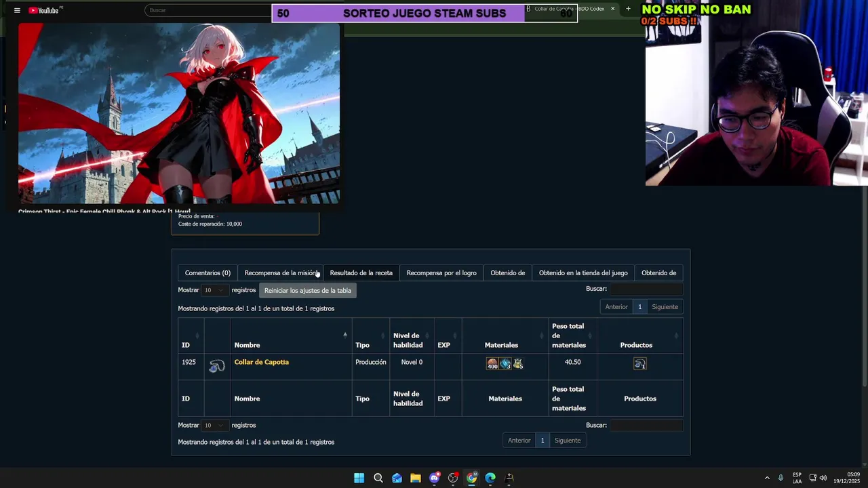Open the dark game launcher taskbar icon
The image size is (868, 488).
click(509, 478)
